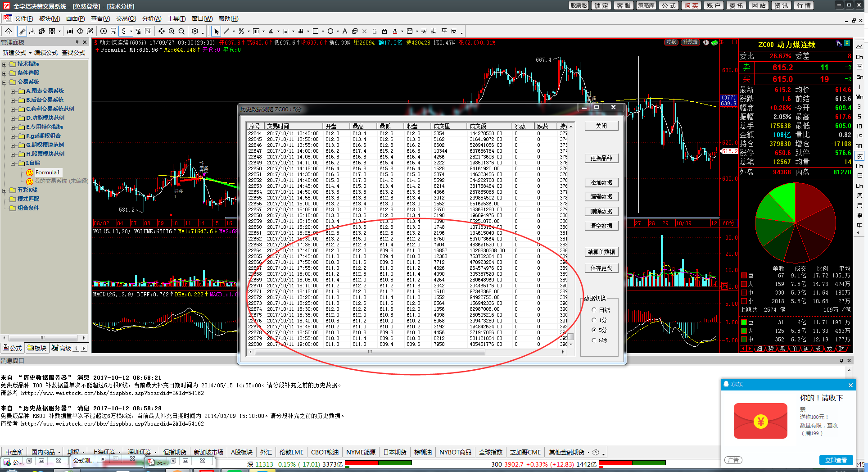Screen dimensions: 868x472
Task: Select the 日线 data radio button
Action: (x=594, y=310)
